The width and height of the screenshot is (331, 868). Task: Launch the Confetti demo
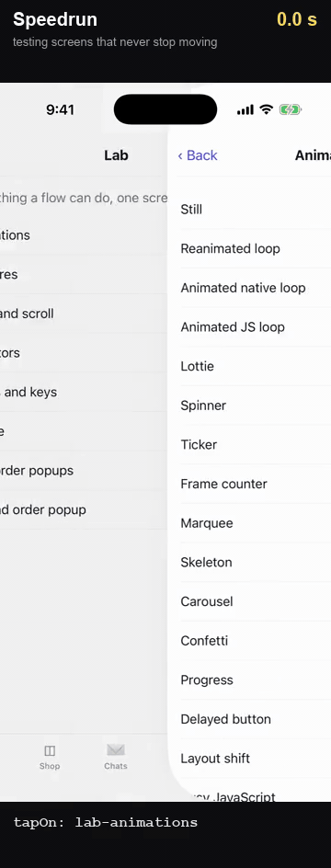click(x=249, y=641)
